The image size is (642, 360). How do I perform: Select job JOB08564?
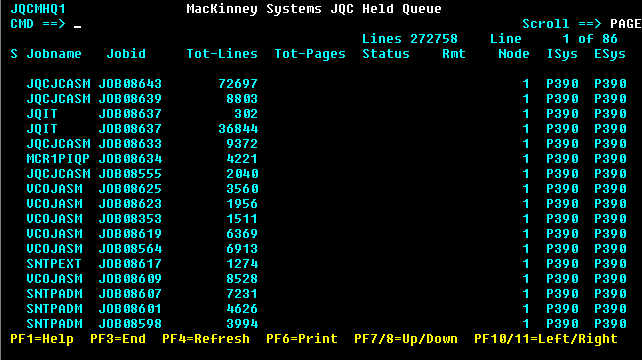pos(130,249)
